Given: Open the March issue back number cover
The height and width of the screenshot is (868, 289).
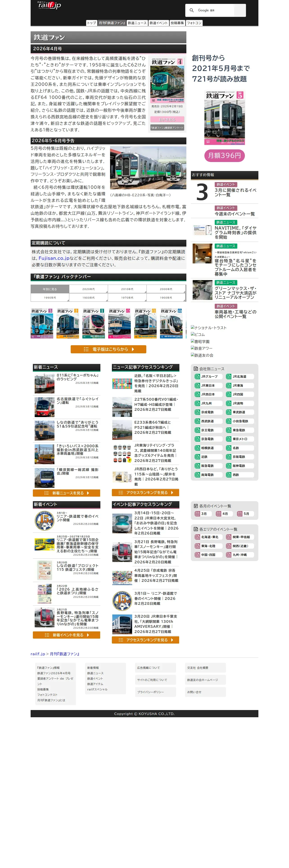Looking at the screenshot, I should 42,324.
